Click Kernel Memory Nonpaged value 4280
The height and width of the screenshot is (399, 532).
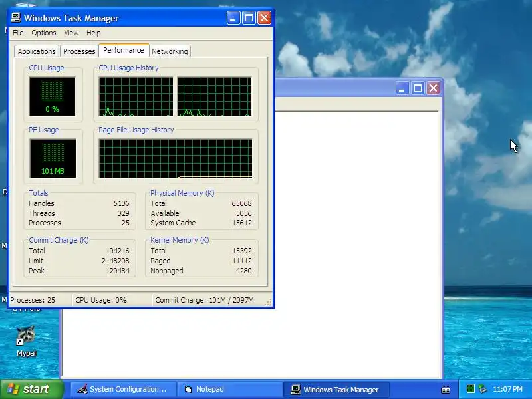244,271
